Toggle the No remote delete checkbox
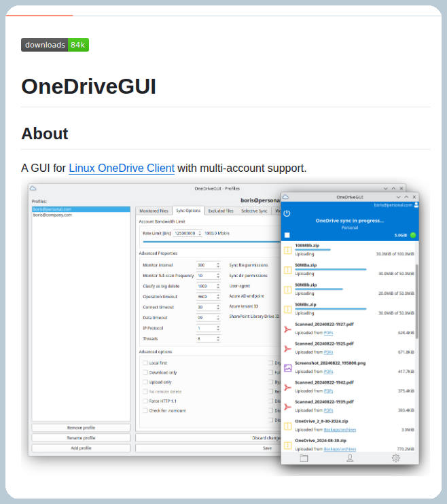Screen dimensions: 447x504 (x=145, y=391)
